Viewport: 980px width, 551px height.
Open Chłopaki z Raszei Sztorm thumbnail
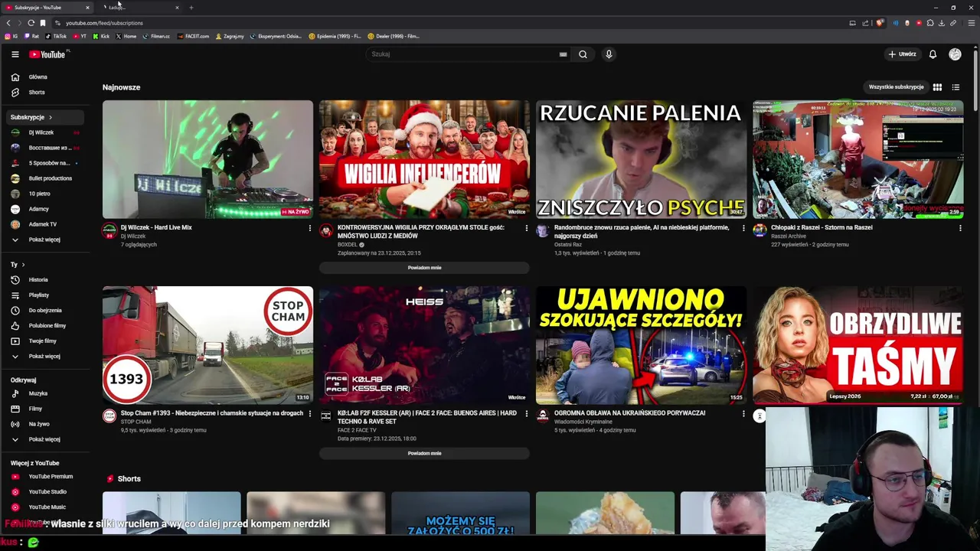857,159
